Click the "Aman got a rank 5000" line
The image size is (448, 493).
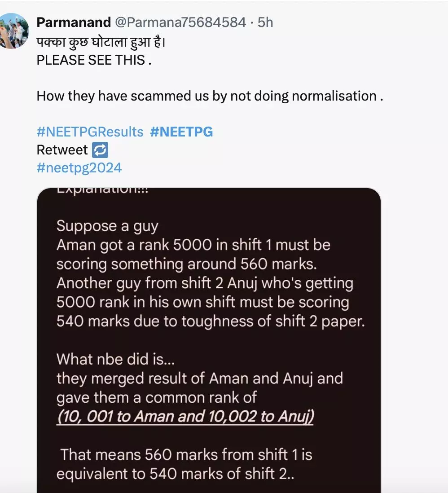[x=193, y=245]
